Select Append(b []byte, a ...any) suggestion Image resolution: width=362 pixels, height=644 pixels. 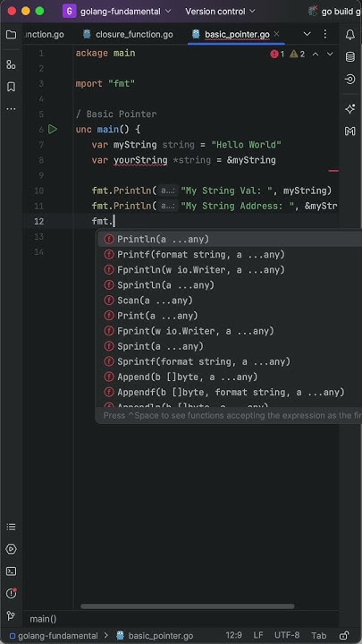230,377
